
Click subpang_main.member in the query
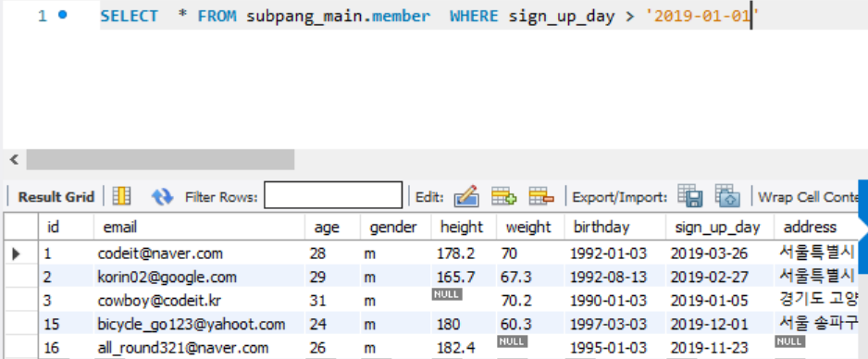coord(339,17)
